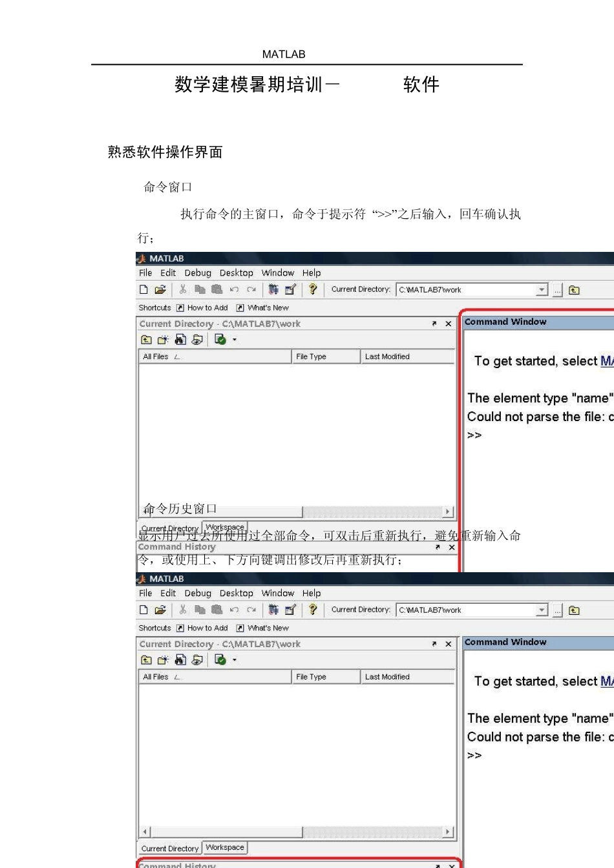Open Desktop menu in second MATLAB screenshot
The width and height of the screenshot is (614, 868).
(237, 593)
